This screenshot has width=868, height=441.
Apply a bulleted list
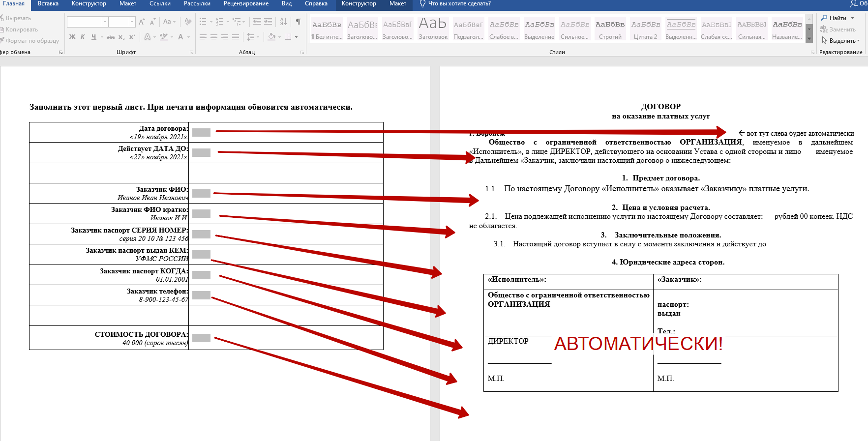(203, 22)
